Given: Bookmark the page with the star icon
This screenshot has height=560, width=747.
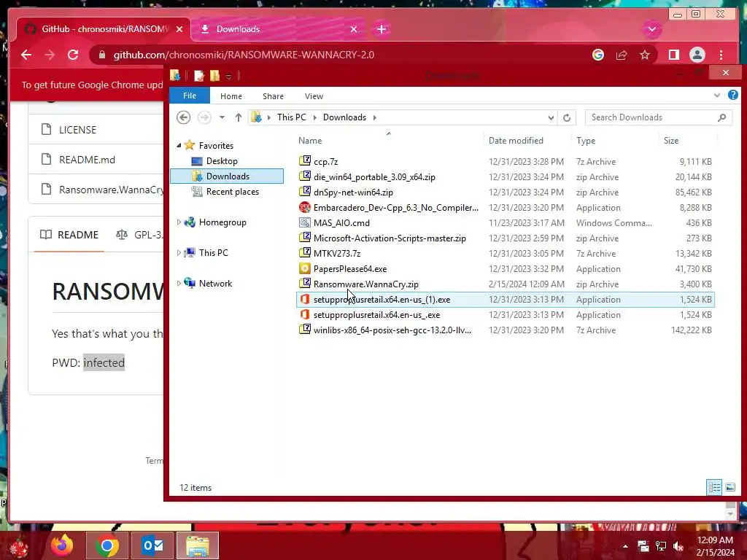Looking at the screenshot, I should (645, 55).
